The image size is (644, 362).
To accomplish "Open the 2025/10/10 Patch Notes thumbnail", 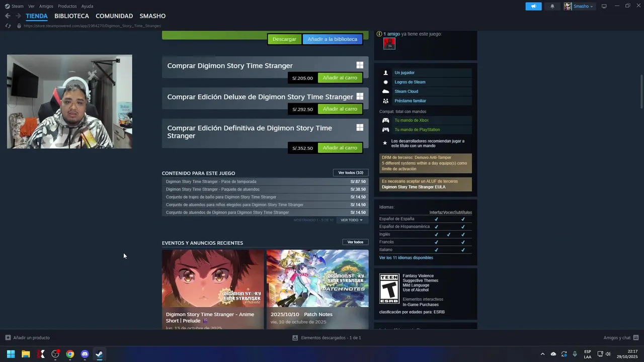I will click(x=317, y=278).
